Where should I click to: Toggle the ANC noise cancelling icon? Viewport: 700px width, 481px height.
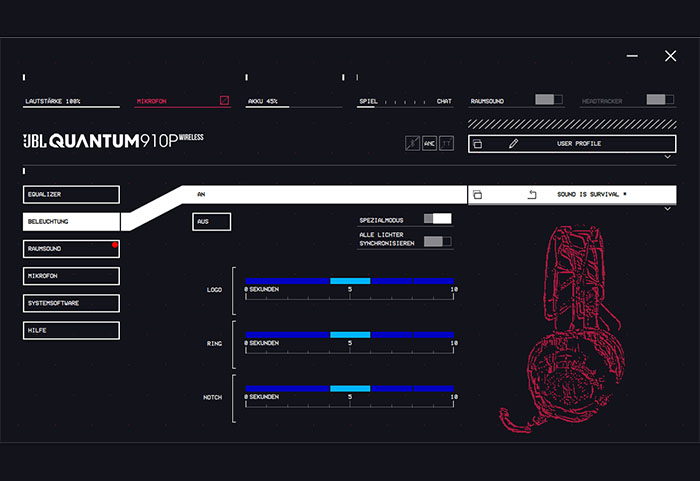[429, 143]
